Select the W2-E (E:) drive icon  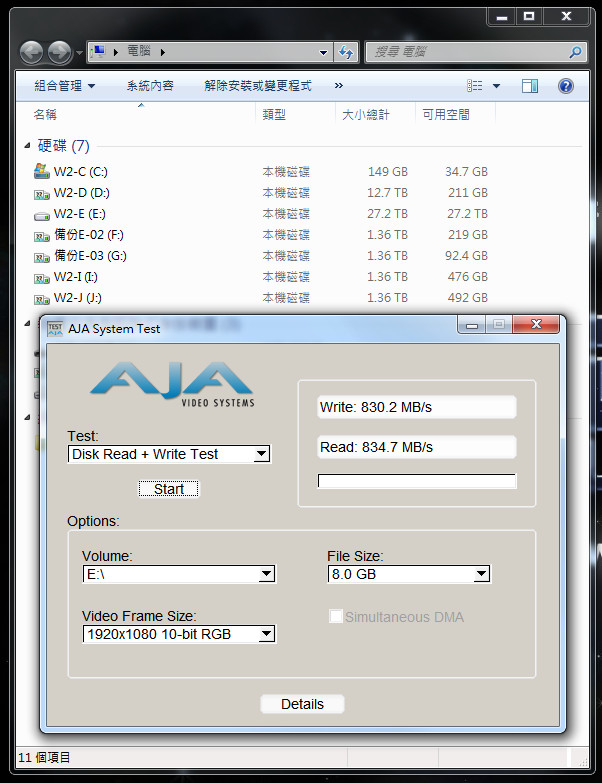42,215
